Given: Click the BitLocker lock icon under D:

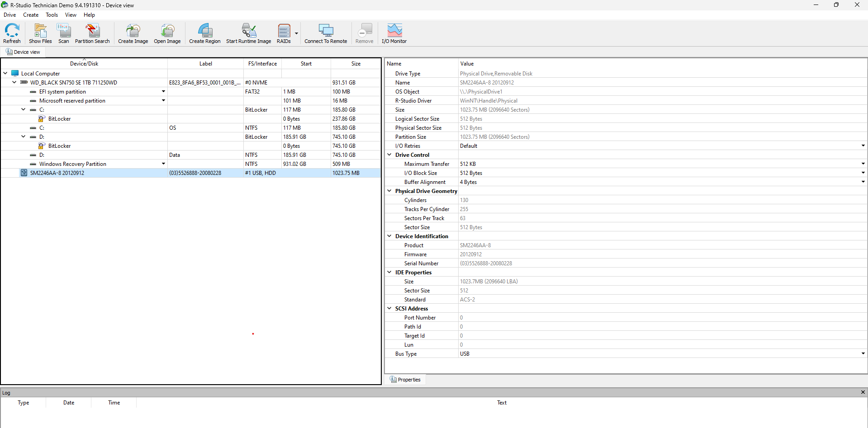Looking at the screenshot, I should pyautogui.click(x=42, y=146).
